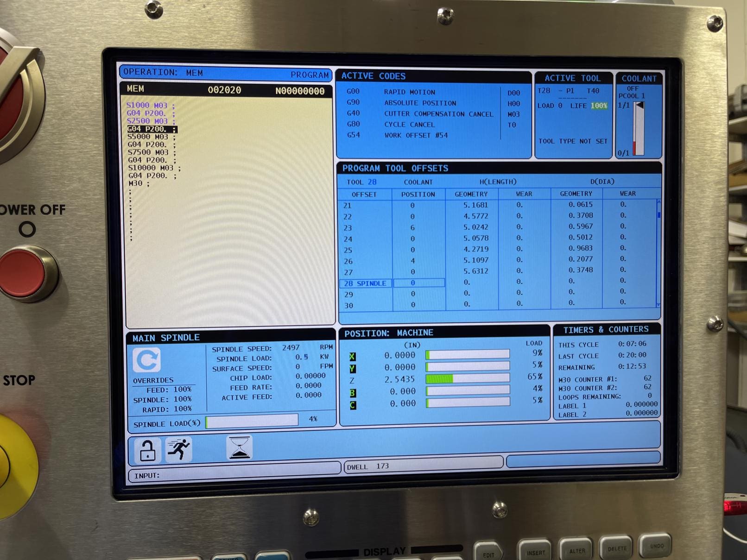Click the hourglass dwell icon

[239, 448]
